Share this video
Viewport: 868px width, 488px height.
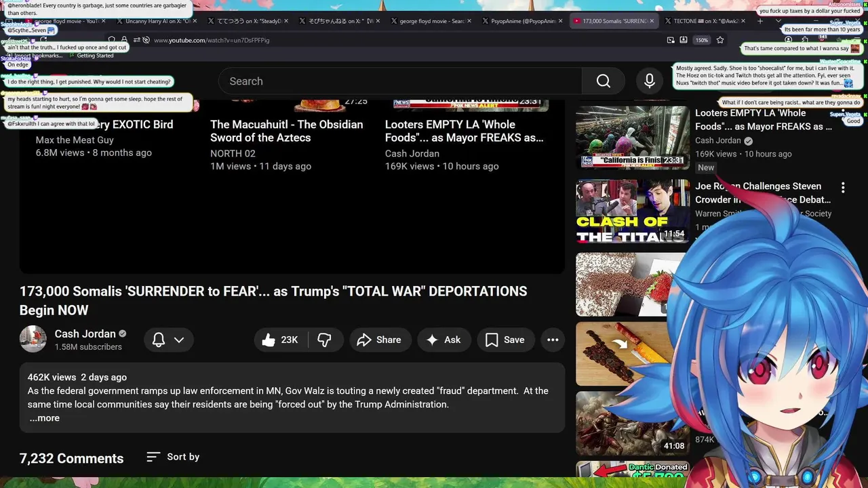pyautogui.click(x=379, y=340)
